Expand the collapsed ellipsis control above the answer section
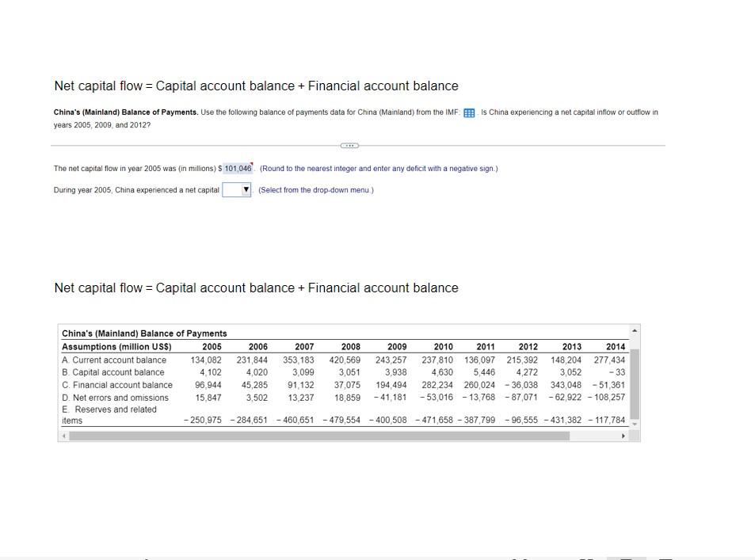Viewport: 755px width, 560px height. click(348, 145)
